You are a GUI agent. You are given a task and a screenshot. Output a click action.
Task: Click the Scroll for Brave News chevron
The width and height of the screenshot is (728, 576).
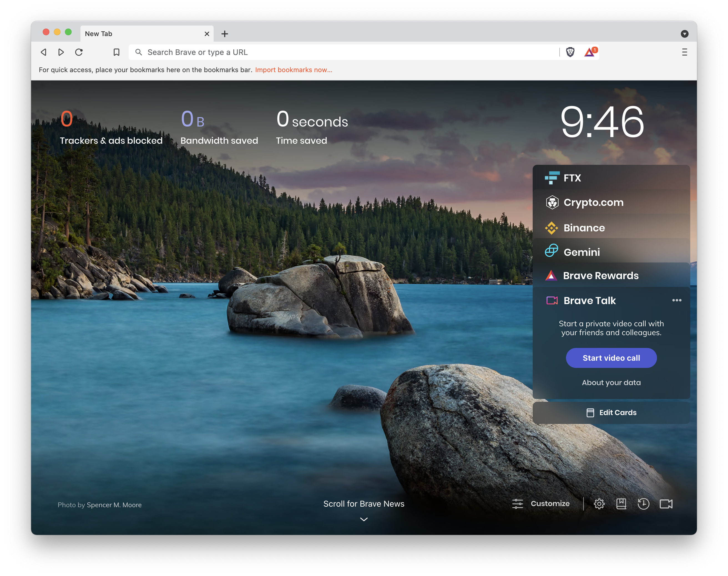click(364, 519)
